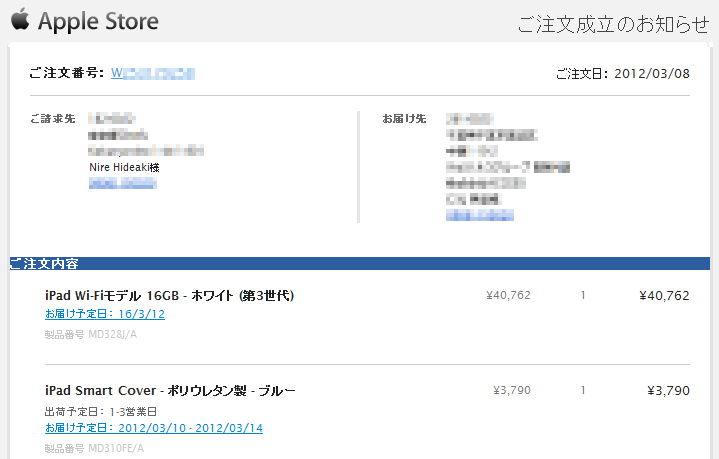This screenshot has width=719, height=459.
Task: Open the order number link starting with W
Action: [x=153, y=73]
